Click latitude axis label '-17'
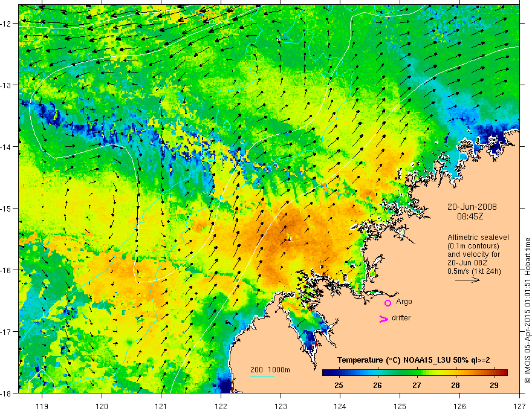This screenshot has height=411, width=532. pyautogui.click(x=7, y=331)
